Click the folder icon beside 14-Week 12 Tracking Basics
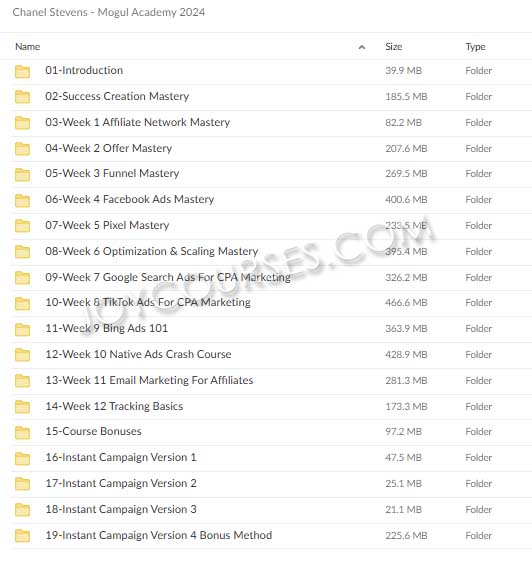 click(x=22, y=407)
